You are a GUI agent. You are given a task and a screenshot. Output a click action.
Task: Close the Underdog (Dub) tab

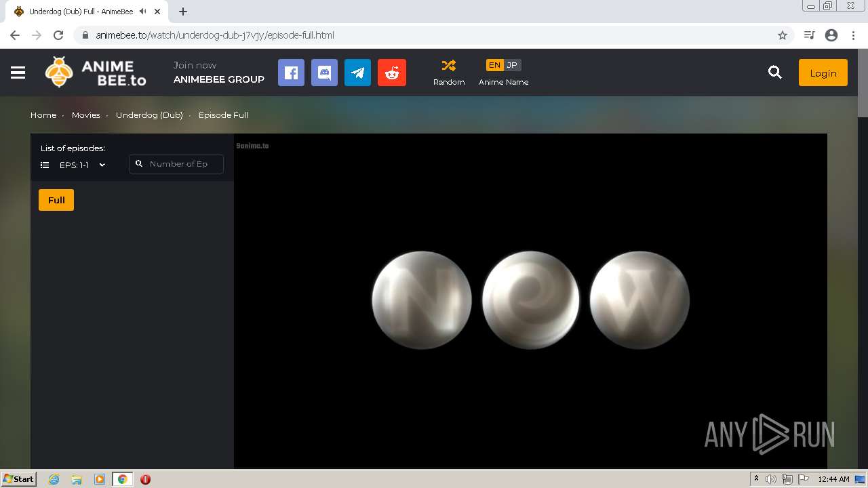pyautogui.click(x=157, y=12)
